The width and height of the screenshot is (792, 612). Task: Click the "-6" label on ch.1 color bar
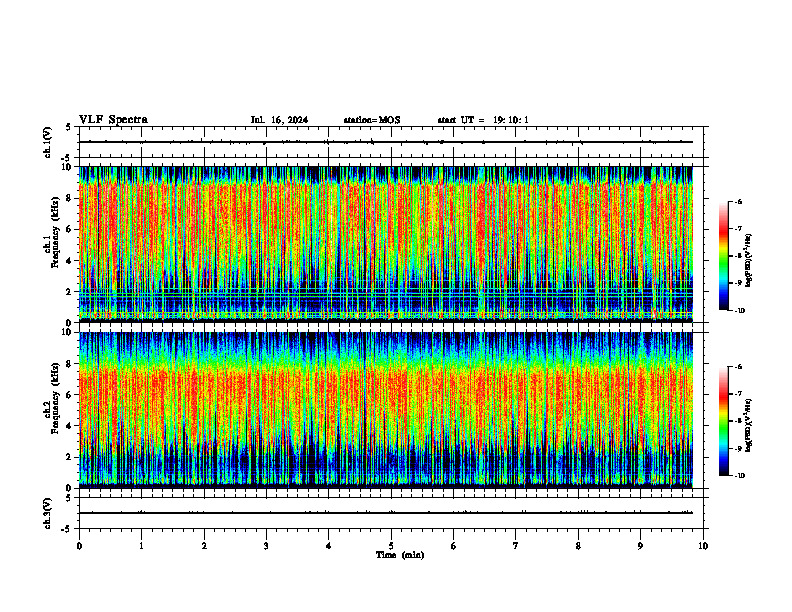click(738, 201)
